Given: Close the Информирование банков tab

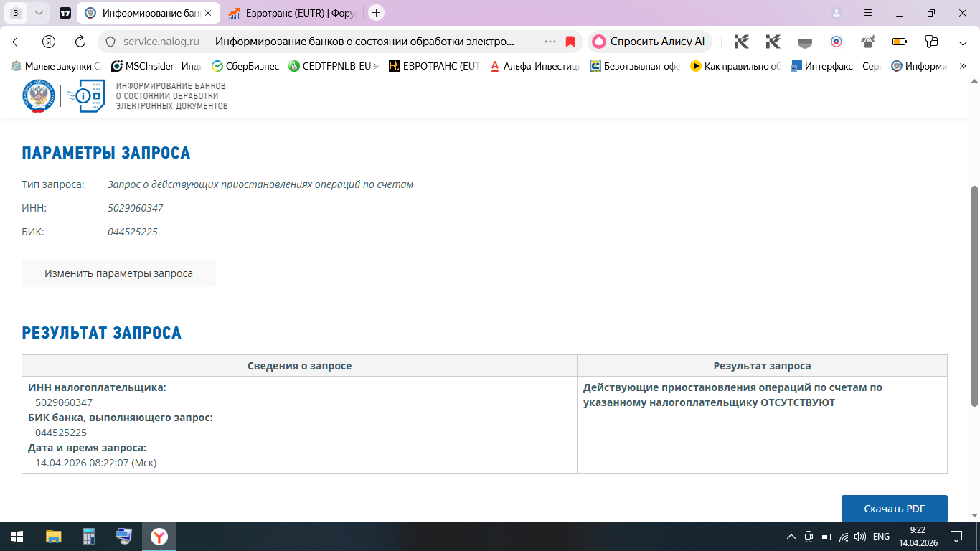Looking at the screenshot, I should [209, 13].
